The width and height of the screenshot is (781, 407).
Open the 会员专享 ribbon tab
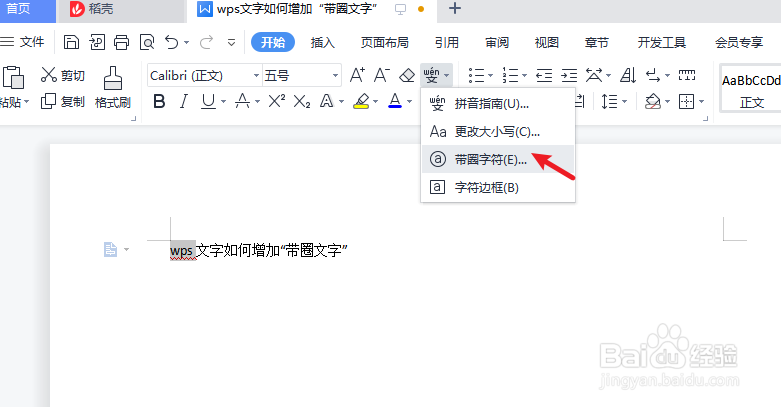pyautogui.click(x=739, y=42)
